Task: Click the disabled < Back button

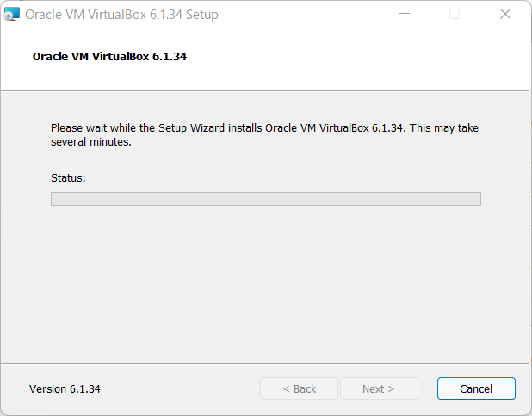Action: click(x=299, y=388)
